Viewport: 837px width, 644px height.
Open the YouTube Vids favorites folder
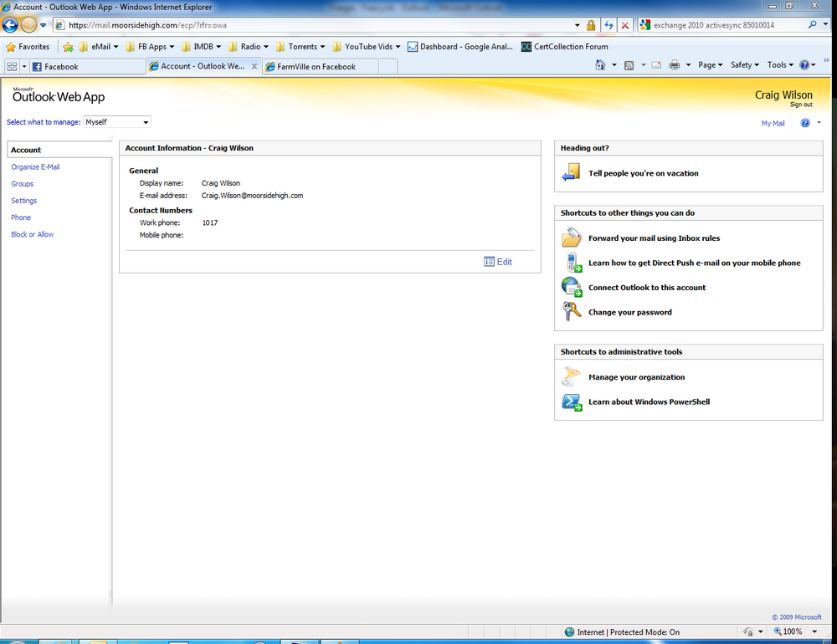coord(367,47)
